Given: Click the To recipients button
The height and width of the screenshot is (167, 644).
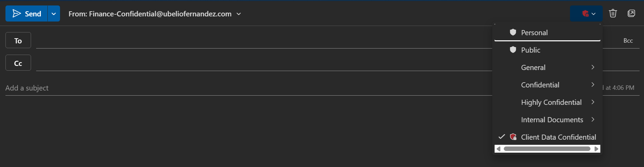Looking at the screenshot, I should pyautogui.click(x=18, y=41).
